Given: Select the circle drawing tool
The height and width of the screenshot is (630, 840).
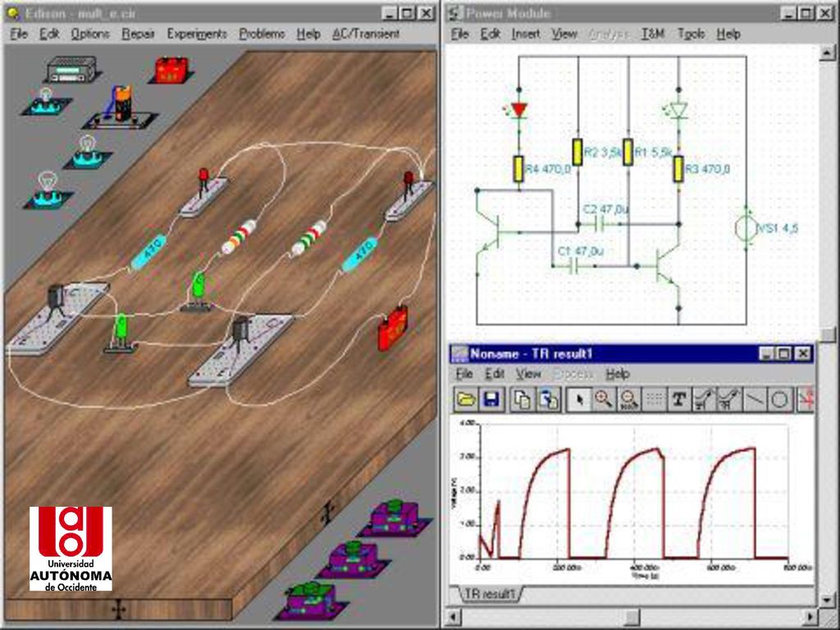Looking at the screenshot, I should click(780, 399).
